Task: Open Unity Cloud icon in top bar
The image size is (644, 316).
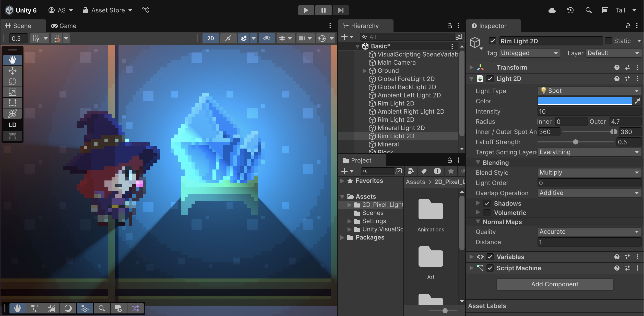Action: pos(552,10)
